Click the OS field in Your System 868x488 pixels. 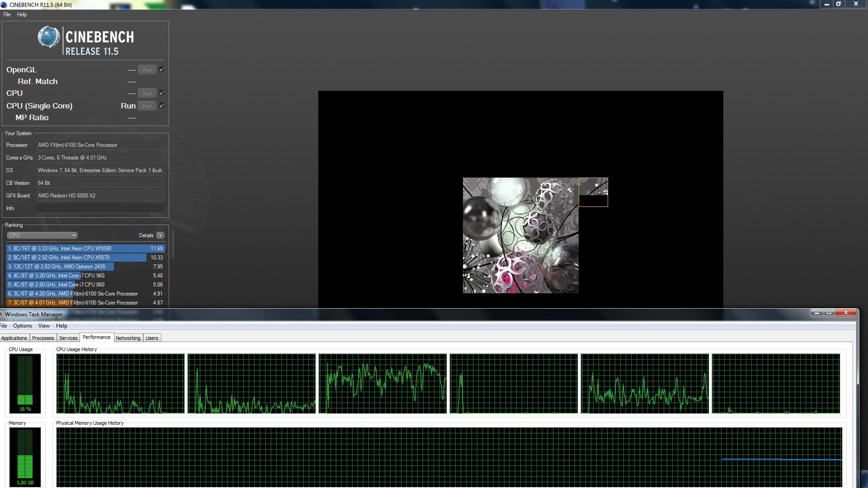99,170
